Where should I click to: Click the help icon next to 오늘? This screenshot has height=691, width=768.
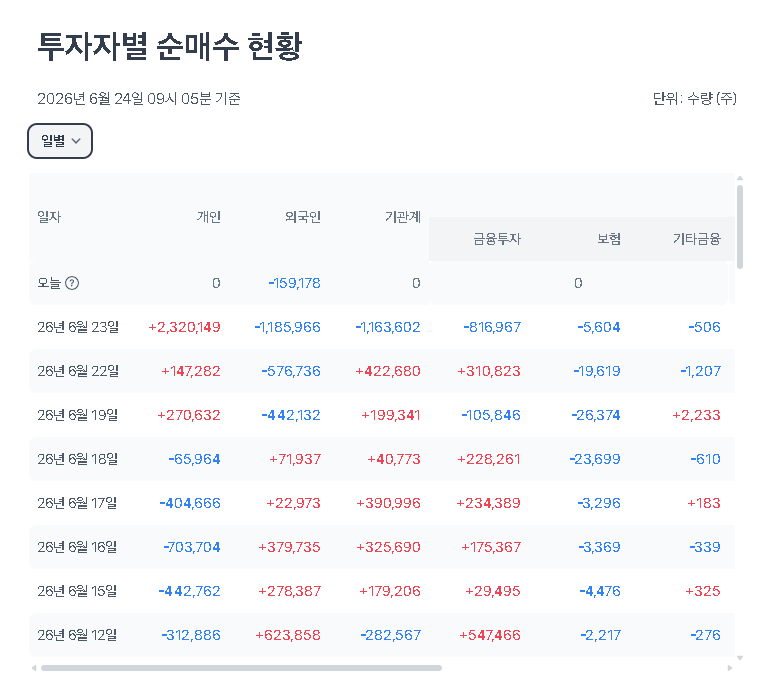[x=72, y=283]
